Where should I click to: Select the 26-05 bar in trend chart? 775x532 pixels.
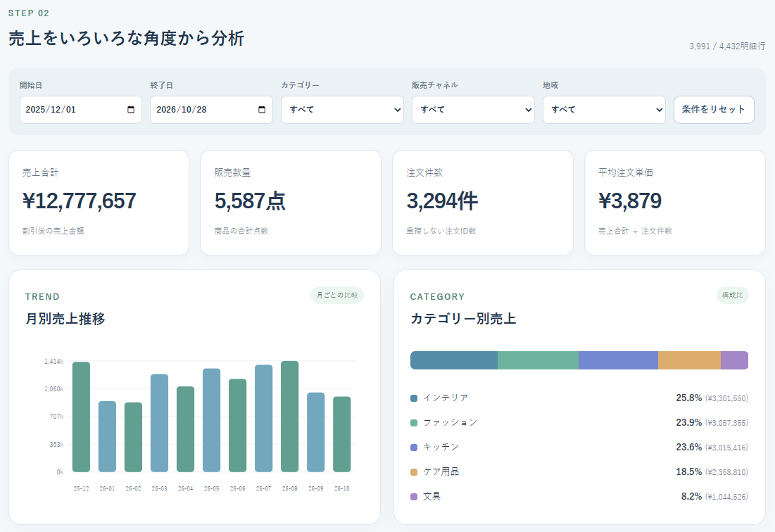coord(212,420)
